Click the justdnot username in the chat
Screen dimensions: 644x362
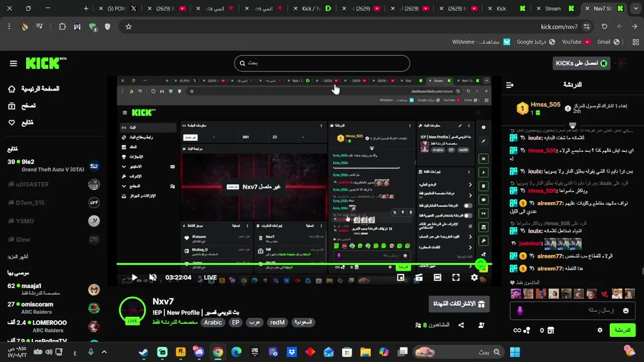[530, 243]
